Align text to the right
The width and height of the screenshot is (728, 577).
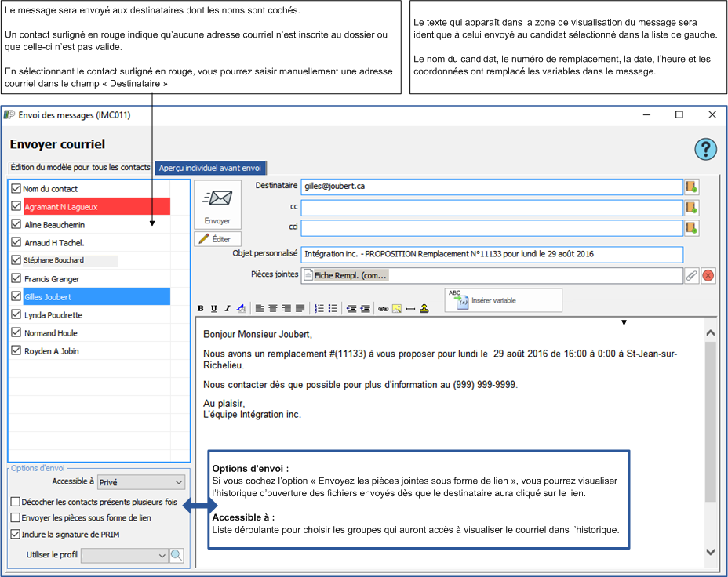[x=286, y=308]
